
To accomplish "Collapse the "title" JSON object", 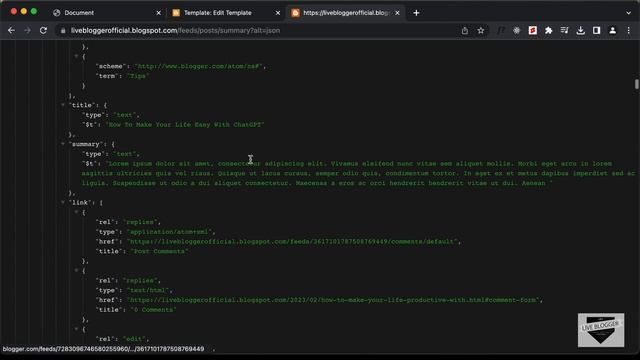I will [63, 105].
